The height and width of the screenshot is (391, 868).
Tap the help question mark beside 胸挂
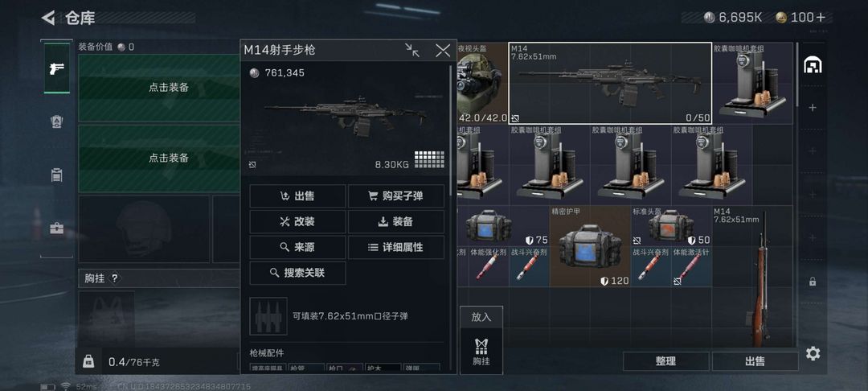pyautogui.click(x=115, y=278)
